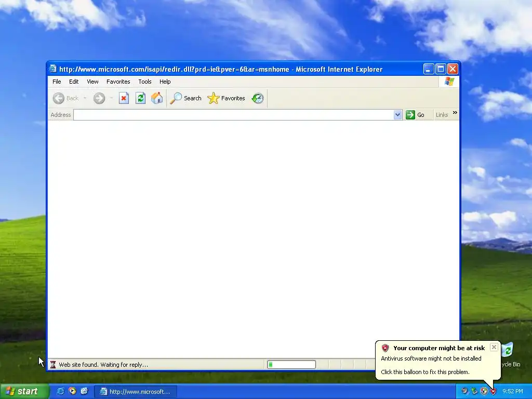Click into the Address input field

point(234,115)
